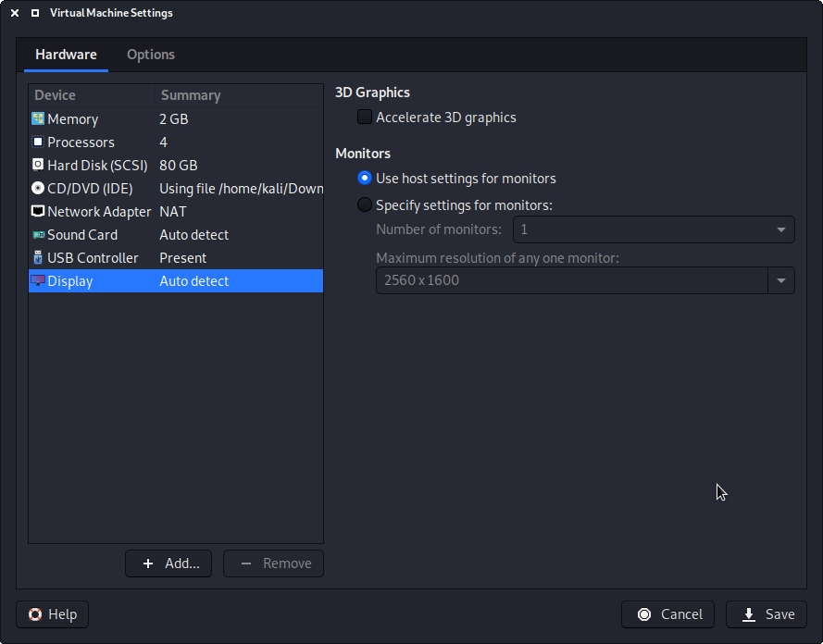Click the Display monitor icon
The height and width of the screenshot is (644, 823).
[x=38, y=281]
